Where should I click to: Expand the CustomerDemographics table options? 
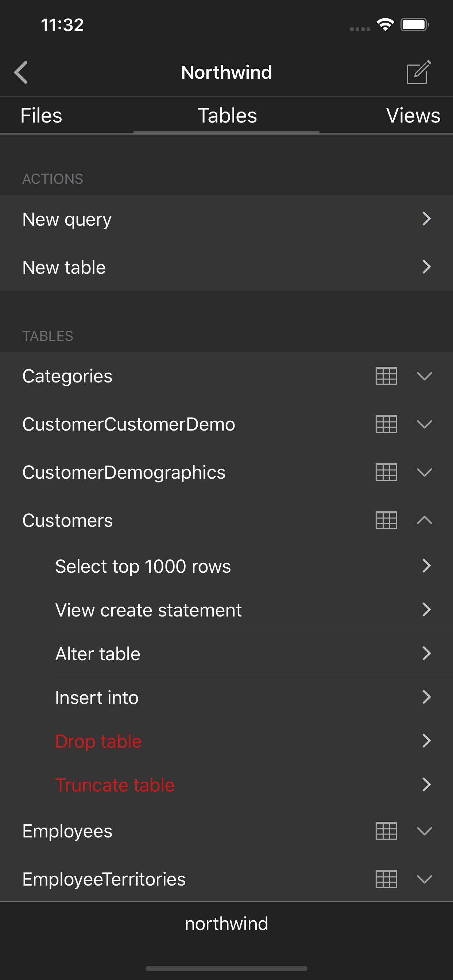(424, 472)
